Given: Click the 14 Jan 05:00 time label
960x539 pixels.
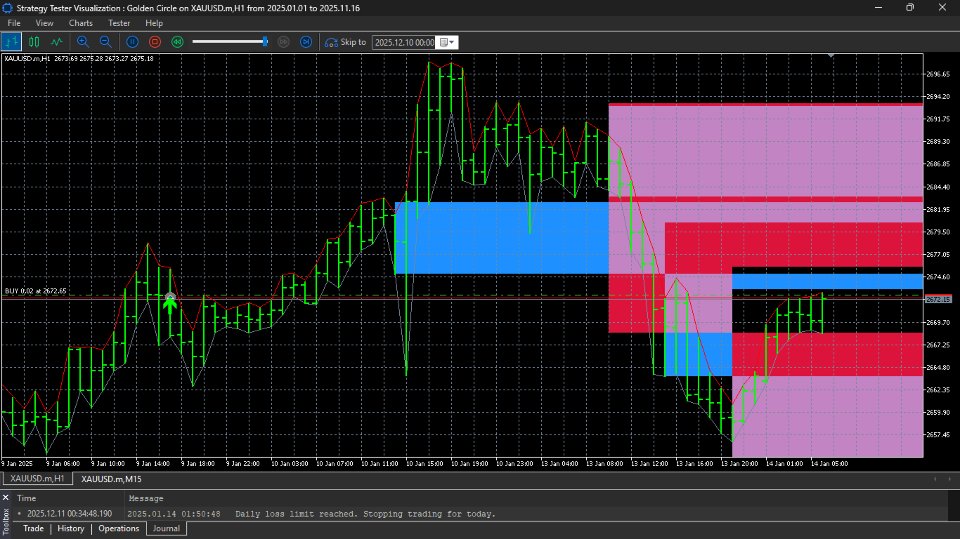Looking at the screenshot, I should click(829, 464).
